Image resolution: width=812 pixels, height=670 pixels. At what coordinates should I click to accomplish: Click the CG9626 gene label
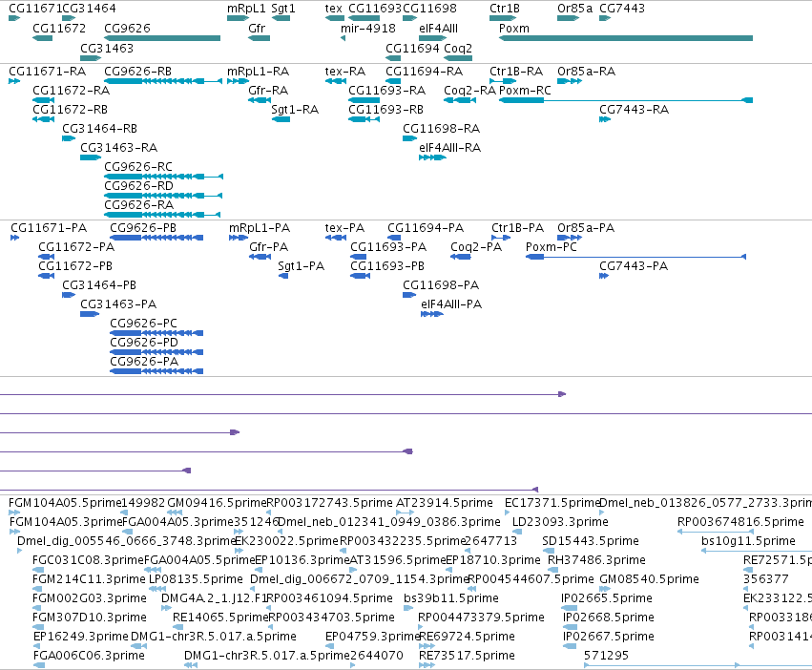coord(128,28)
